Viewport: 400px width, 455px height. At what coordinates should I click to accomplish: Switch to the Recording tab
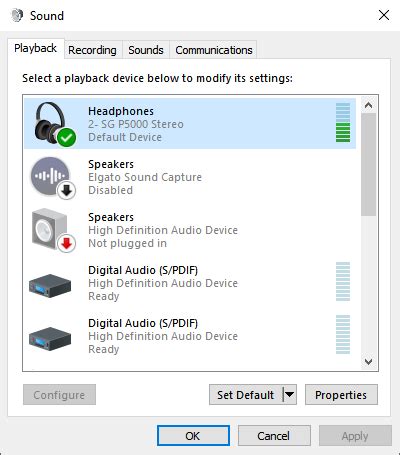[92, 50]
